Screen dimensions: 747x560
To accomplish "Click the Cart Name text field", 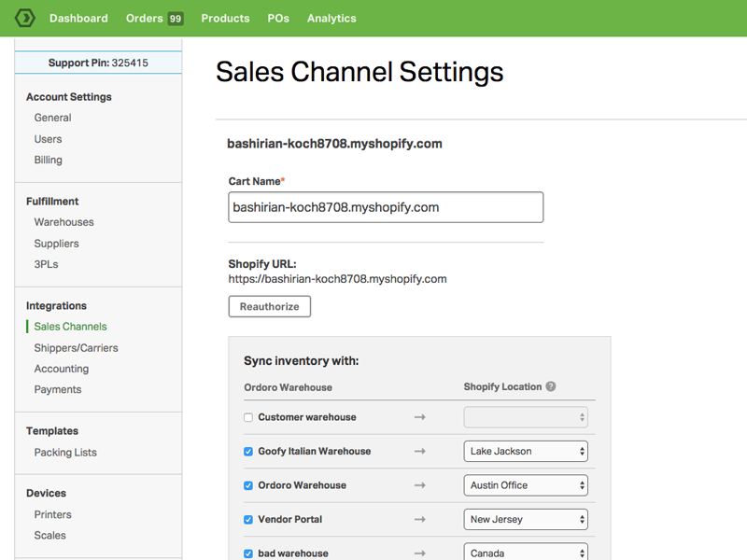I will pos(386,207).
